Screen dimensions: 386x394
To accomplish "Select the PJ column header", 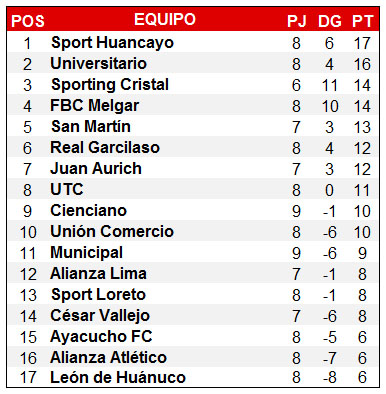I will coord(297,21).
